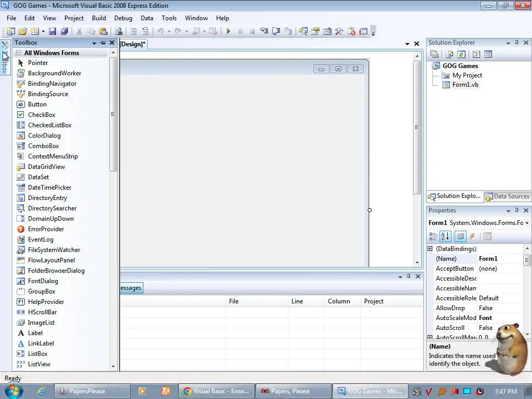Toggle Categorized view in Properties panel
The height and width of the screenshot is (399, 532).
click(x=433, y=236)
